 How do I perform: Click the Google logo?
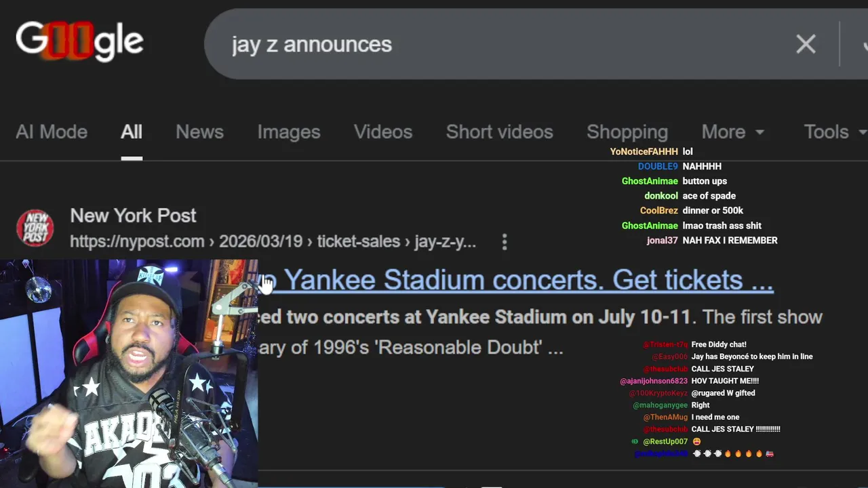point(79,42)
